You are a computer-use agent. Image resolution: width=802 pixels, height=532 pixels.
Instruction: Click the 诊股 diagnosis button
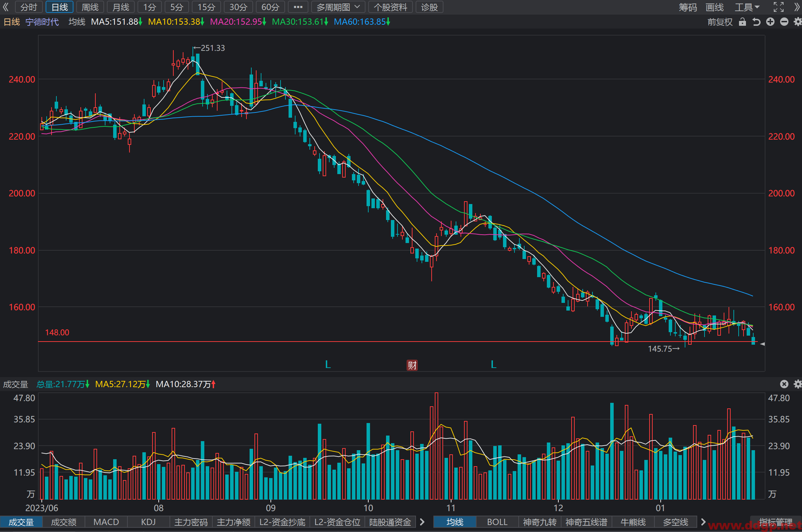(x=430, y=7)
